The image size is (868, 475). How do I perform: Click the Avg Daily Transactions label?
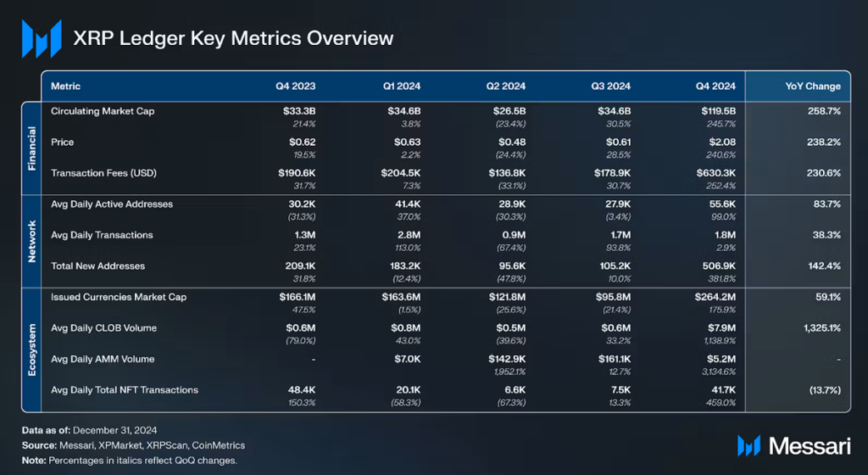pos(102,235)
